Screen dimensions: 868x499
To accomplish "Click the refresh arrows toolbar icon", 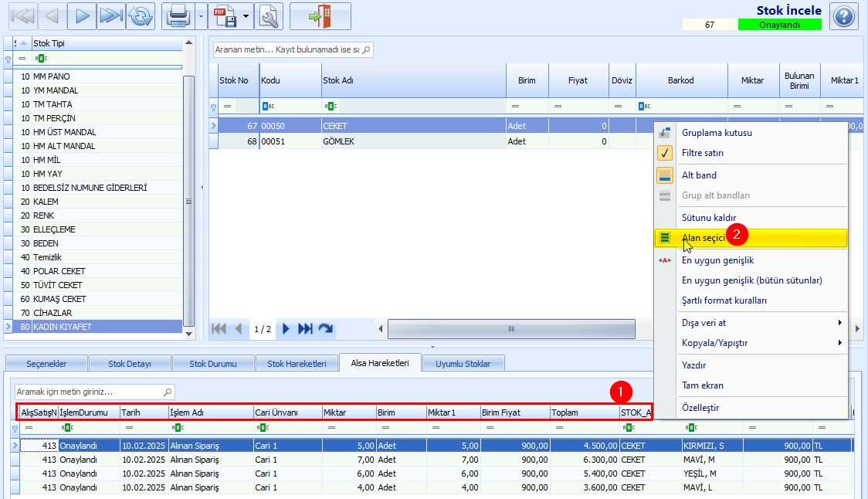I will point(141,16).
